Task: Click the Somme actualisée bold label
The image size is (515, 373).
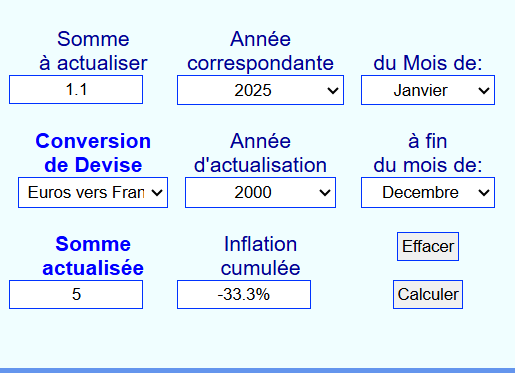Action: coord(93,256)
